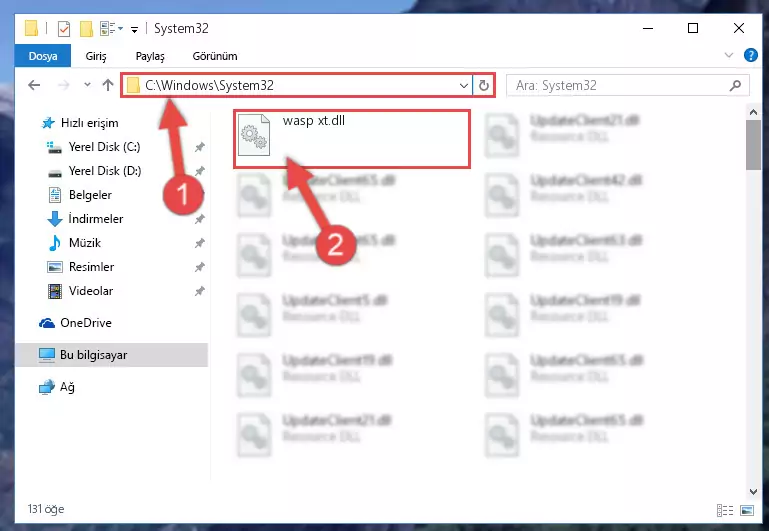Open the view options quick access dropdown
Screen dimensions: 769x531
pyautogui.click(x=111, y=28)
